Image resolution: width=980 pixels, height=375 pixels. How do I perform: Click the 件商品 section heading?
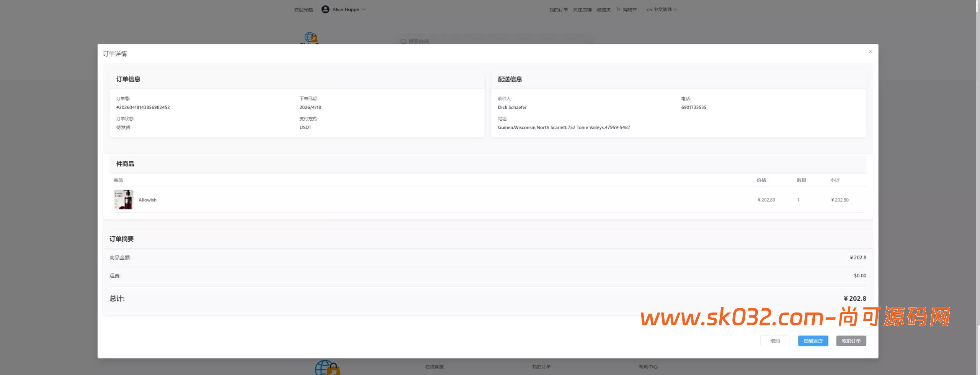[125, 164]
